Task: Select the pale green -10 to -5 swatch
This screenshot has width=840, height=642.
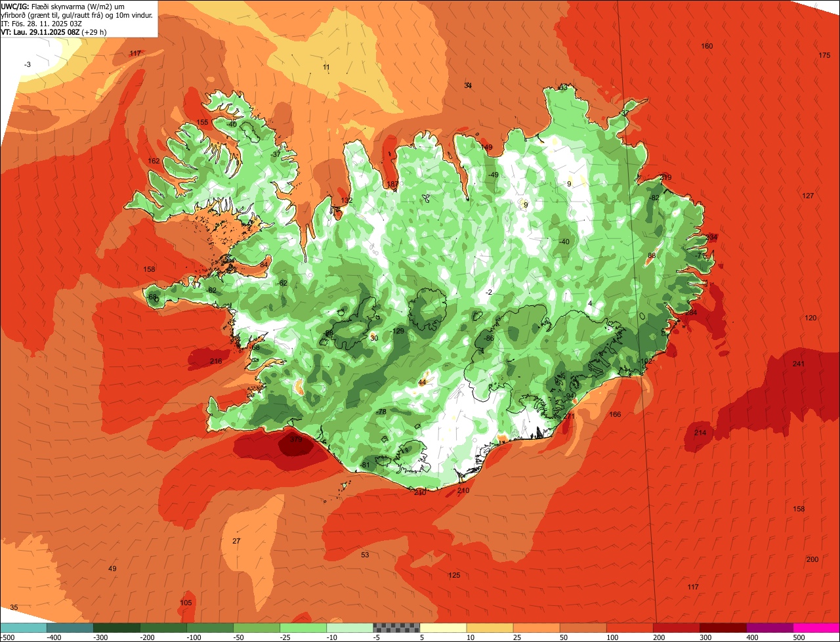Action: 350,628
